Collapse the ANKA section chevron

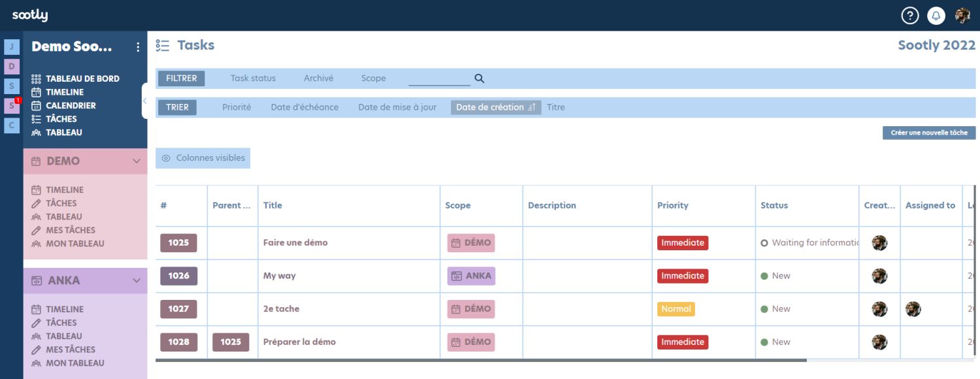137,280
